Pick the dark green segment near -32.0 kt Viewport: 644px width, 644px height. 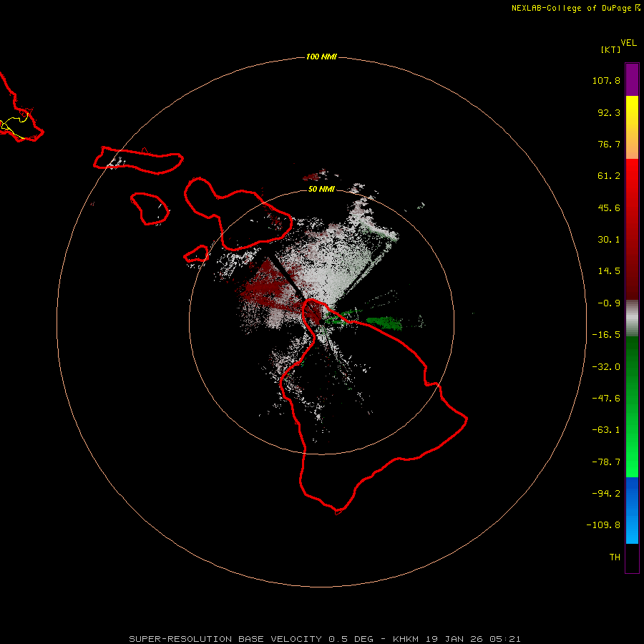coord(632,366)
